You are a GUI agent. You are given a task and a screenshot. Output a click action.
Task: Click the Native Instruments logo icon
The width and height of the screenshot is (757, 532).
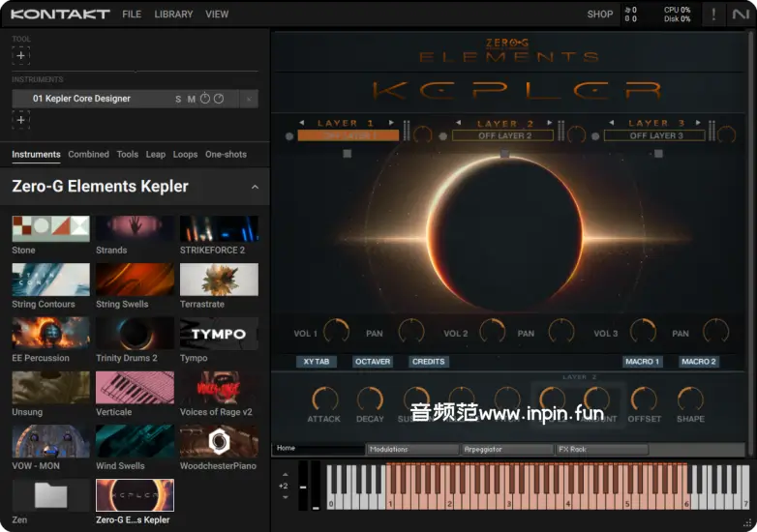742,15
